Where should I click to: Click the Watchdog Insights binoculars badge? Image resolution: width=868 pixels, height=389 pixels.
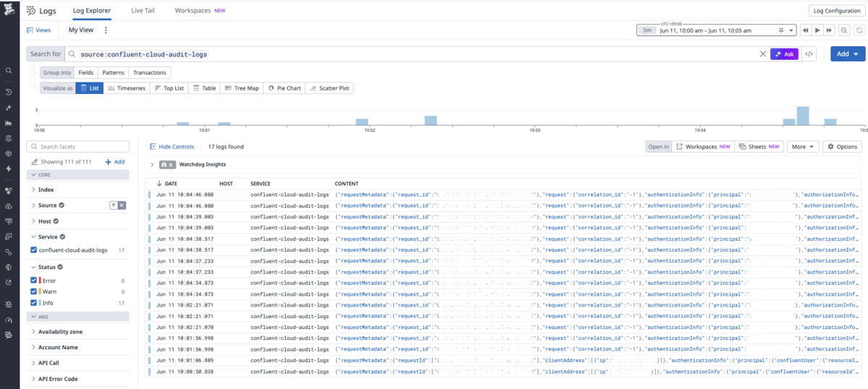click(167, 165)
